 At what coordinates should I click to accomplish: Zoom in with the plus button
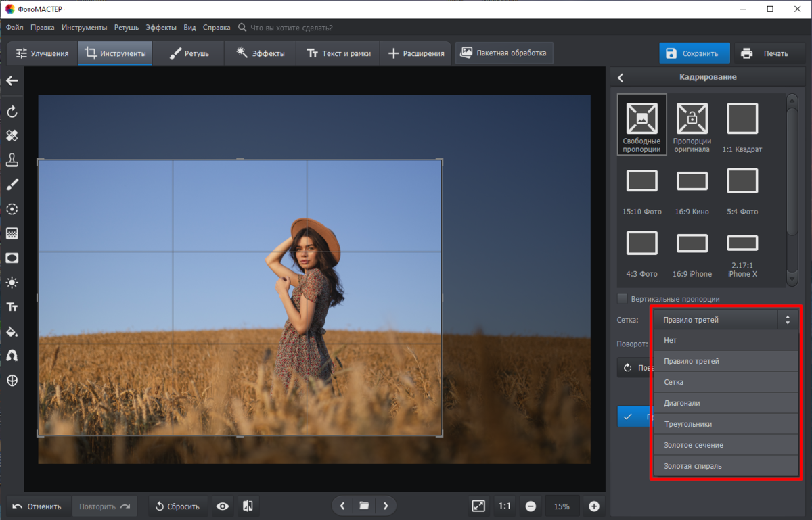point(594,506)
